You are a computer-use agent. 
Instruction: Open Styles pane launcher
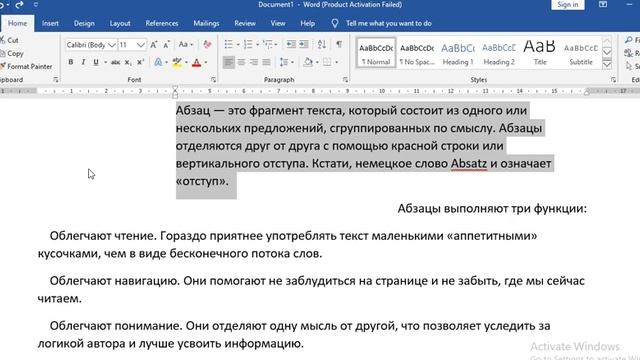[613, 80]
